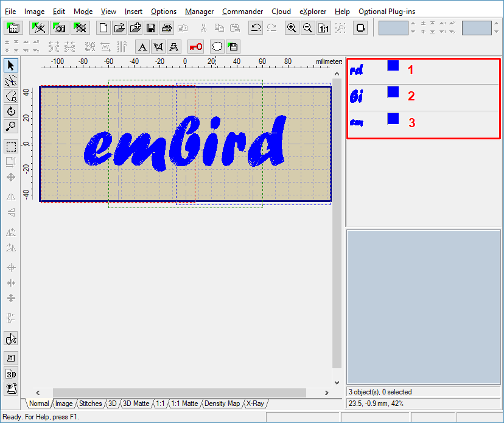Screen dimensions: 504x423
Task: Click the red key lock icon
Action: 195,47
